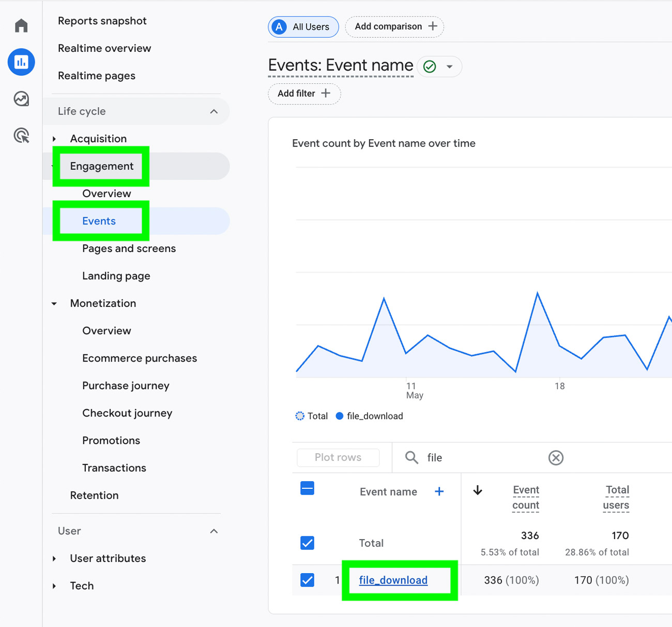The height and width of the screenshot is (627, 672).
Task: Open the Reports bar chart icon
Action: point(21,62)
